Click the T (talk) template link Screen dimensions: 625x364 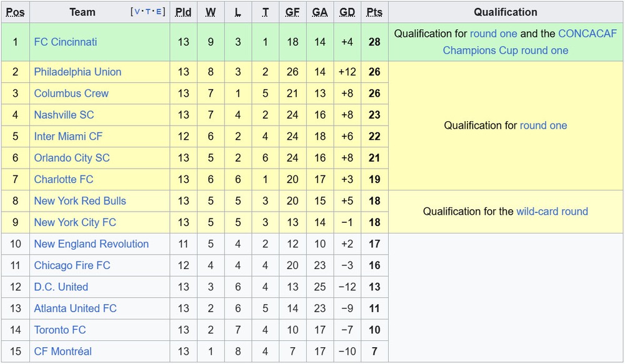149,12
